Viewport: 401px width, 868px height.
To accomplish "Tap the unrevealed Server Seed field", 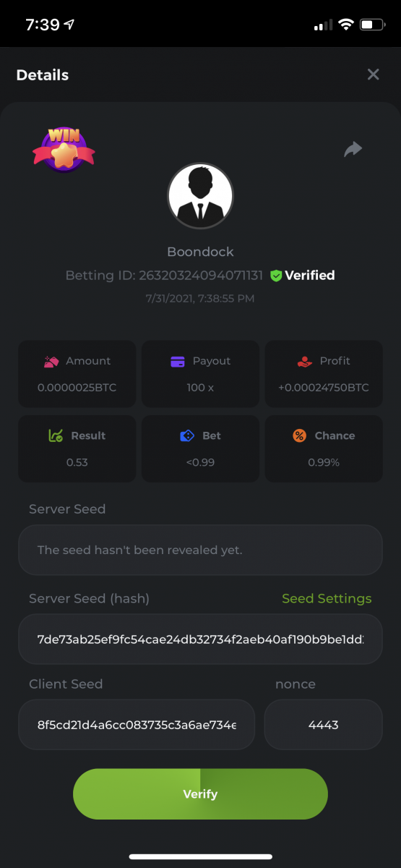I will tap(200, 550).
